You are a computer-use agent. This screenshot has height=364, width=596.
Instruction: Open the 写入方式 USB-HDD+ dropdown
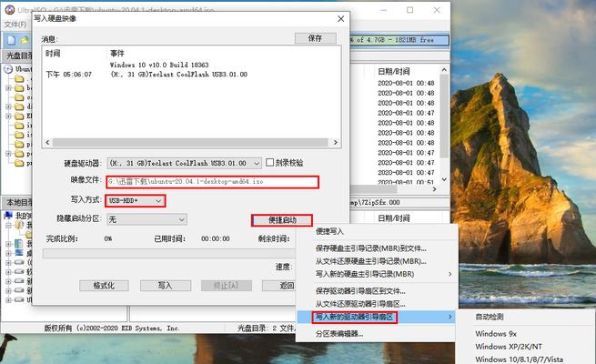click(x=158, y=200)
